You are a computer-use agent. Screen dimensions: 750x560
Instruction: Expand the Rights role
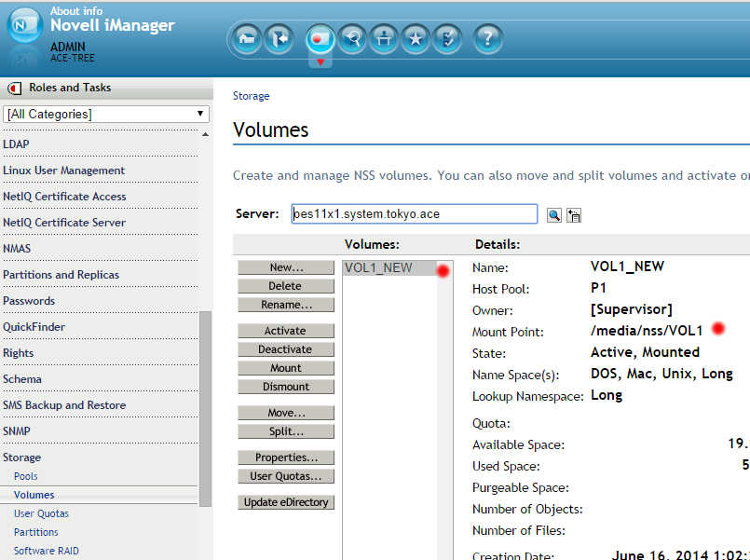(x=19, y=353)
